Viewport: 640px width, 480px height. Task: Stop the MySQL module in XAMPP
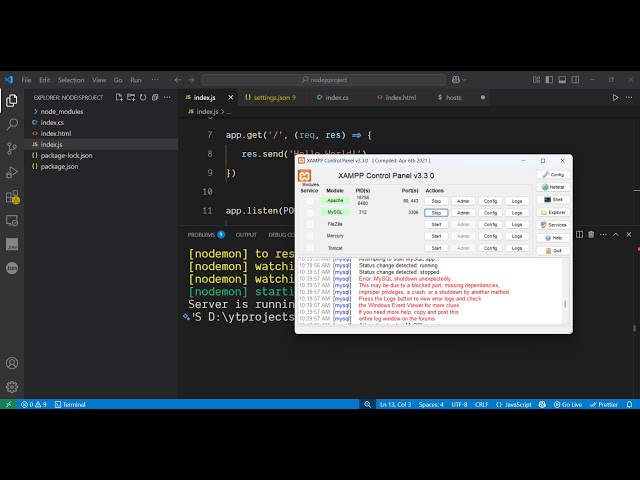pyautogui.click(x=436, y=213)
